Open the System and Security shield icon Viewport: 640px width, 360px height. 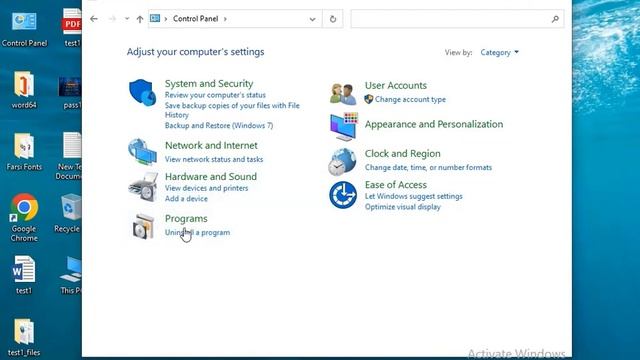142,93
